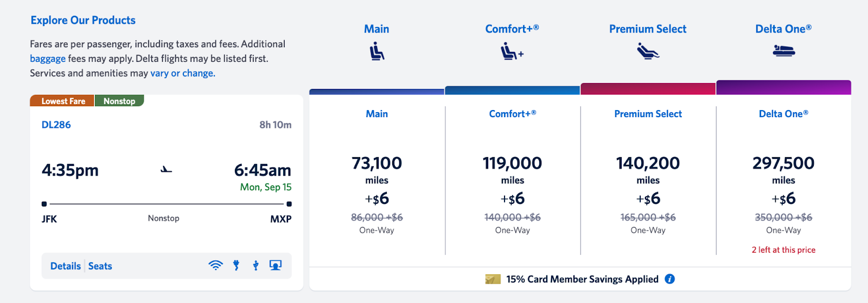Select the Comfort+ fare 119,000 miles

coord(512,163)
